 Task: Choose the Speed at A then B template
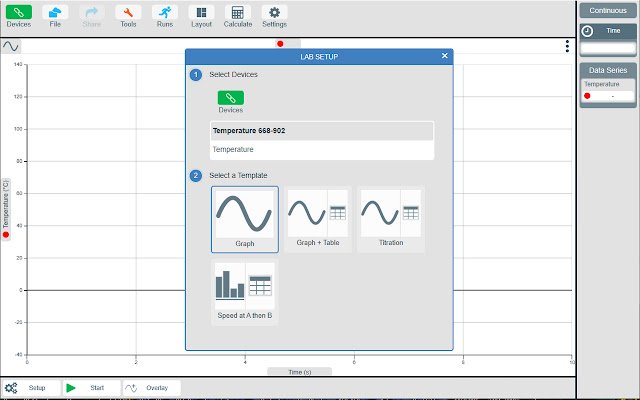click(245, 292)
